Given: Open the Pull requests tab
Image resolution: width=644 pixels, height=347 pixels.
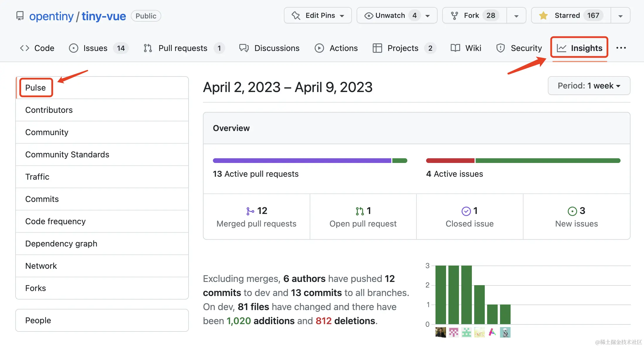Looking at the screenshot, I should tap(184, 48).
